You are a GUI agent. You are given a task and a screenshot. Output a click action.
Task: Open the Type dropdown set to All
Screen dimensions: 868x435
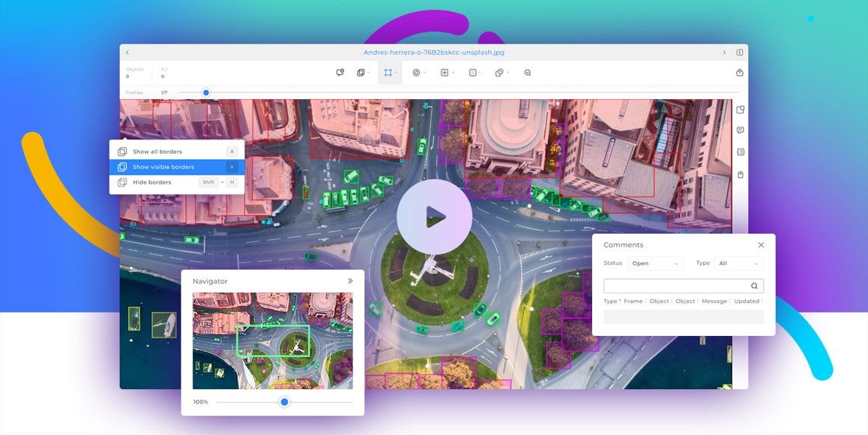[x=738, y=263]
